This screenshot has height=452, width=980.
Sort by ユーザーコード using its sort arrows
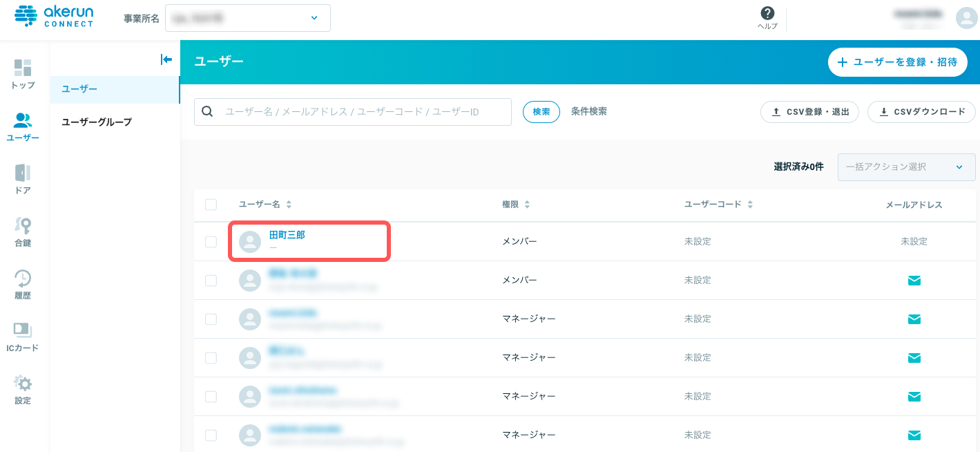click(750, 205)
